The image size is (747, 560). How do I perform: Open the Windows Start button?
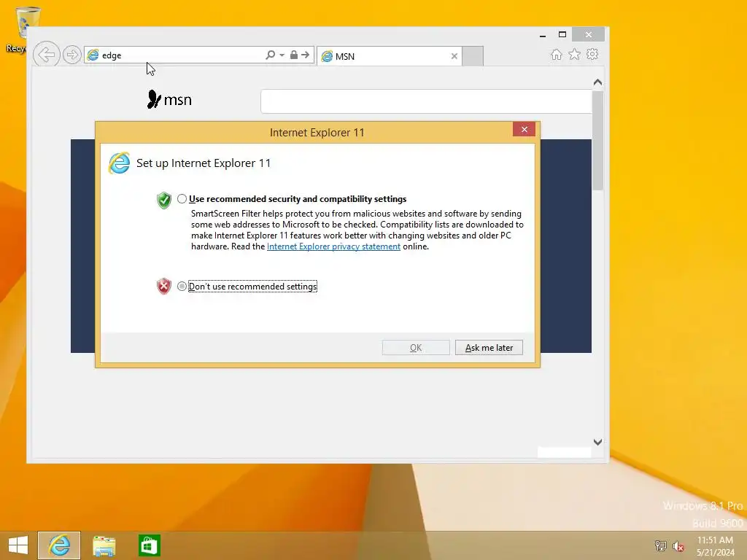[x=18, y=545]
